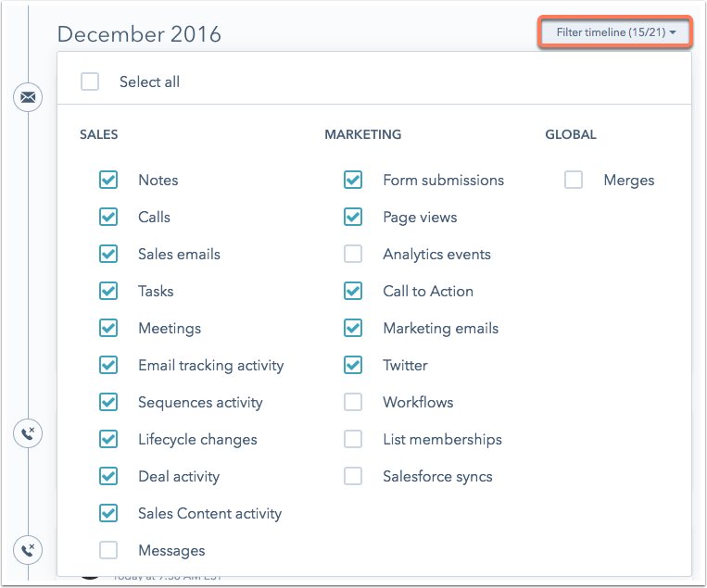Uncheck the Deal activity checkbox
This screenshot has width=707, height=588.
[x=108, y=476]
